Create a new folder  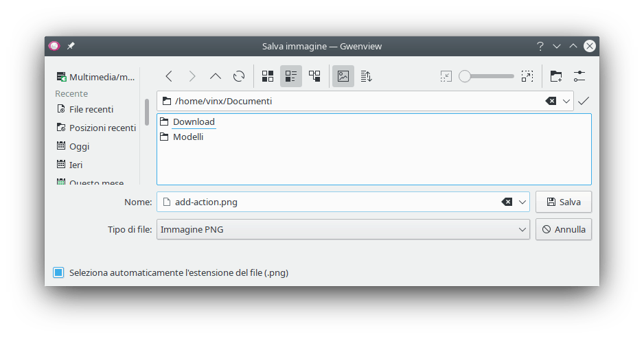555,76
